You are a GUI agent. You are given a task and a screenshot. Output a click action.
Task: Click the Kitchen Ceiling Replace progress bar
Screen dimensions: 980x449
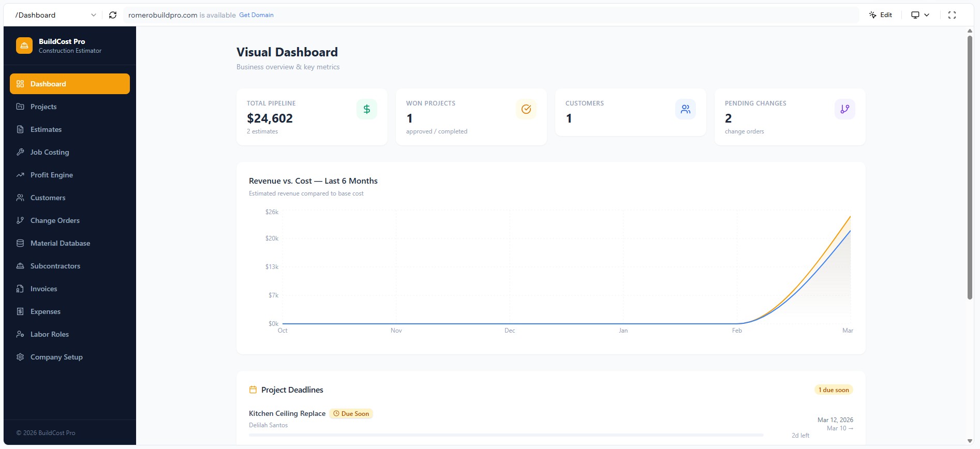click(506, 435)
